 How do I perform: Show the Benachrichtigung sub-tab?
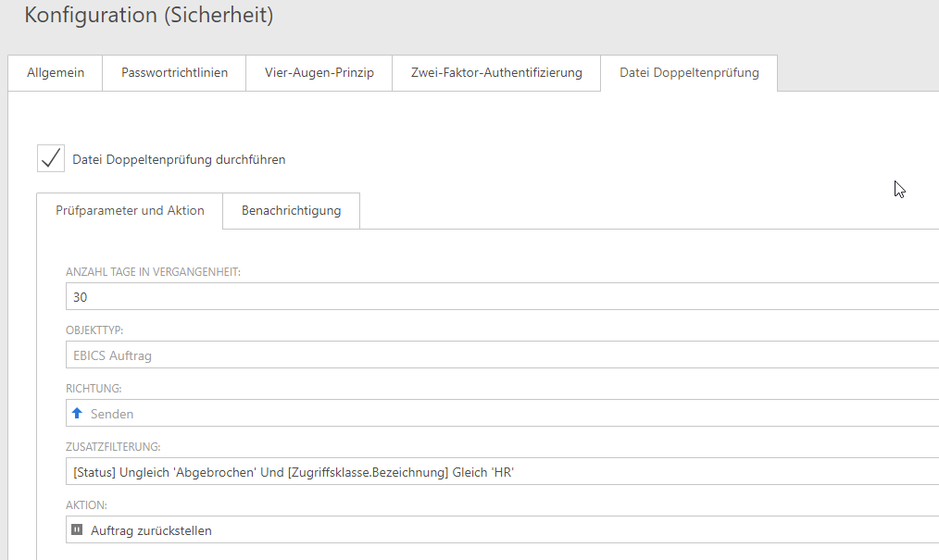(291, 211)
